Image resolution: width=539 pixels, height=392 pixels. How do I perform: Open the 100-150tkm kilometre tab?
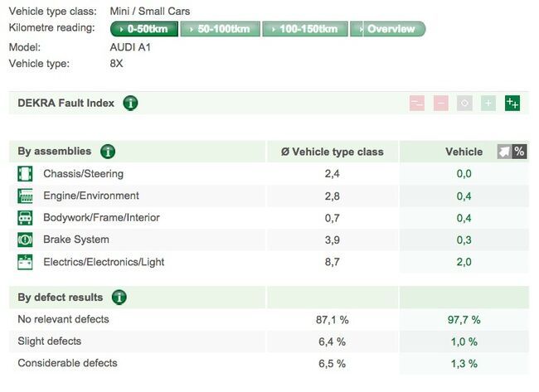pos(305,29)
